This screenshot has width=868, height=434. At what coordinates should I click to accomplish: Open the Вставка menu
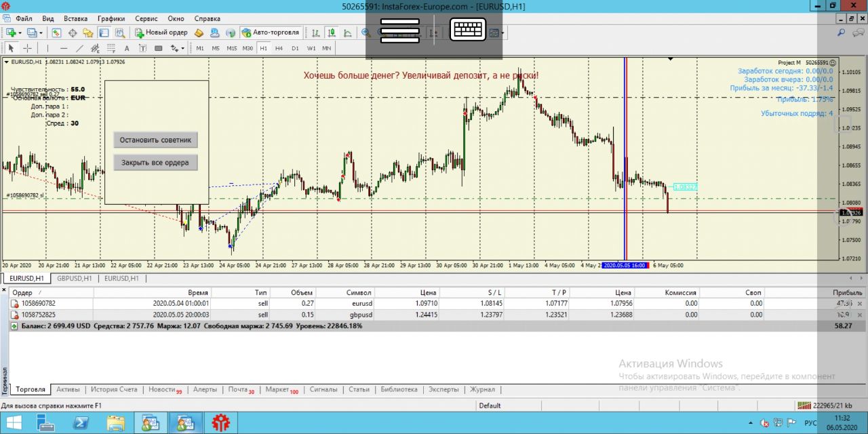[75, 18]
